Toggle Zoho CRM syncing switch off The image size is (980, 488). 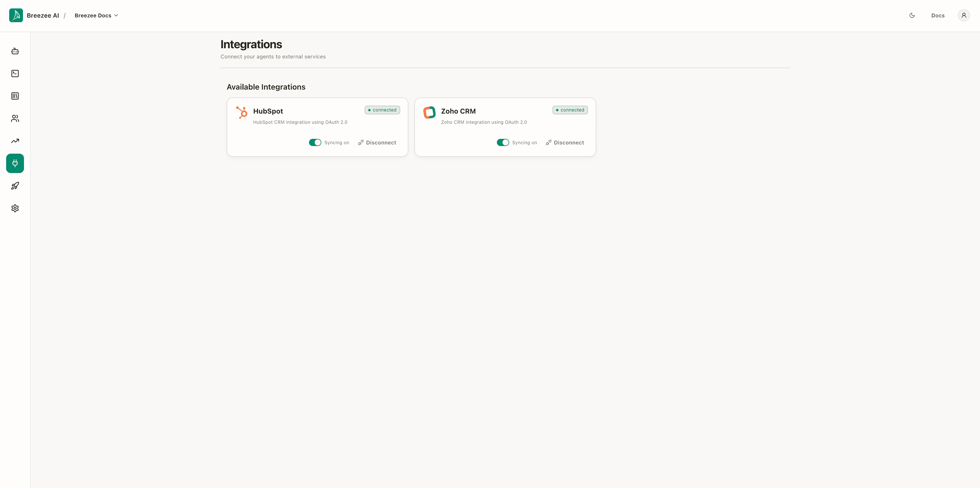coord(503,142)
